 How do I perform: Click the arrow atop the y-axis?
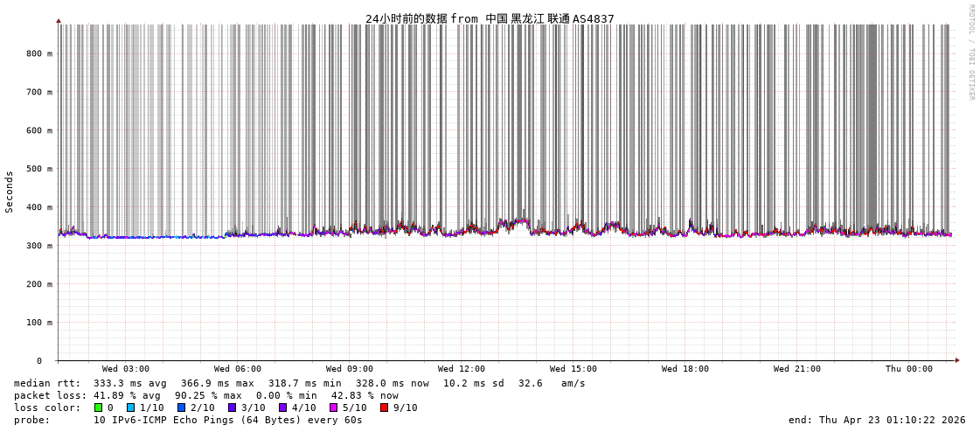[59, 20]
